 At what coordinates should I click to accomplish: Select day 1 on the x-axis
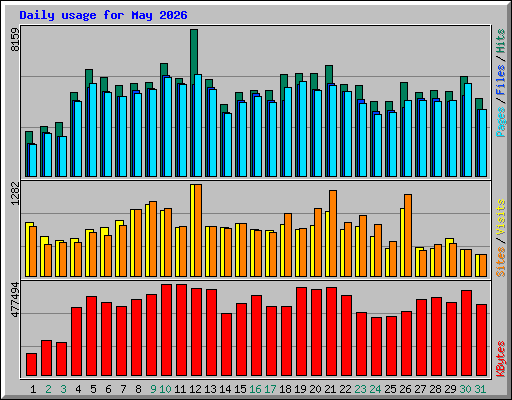click(x=33, y=389)
